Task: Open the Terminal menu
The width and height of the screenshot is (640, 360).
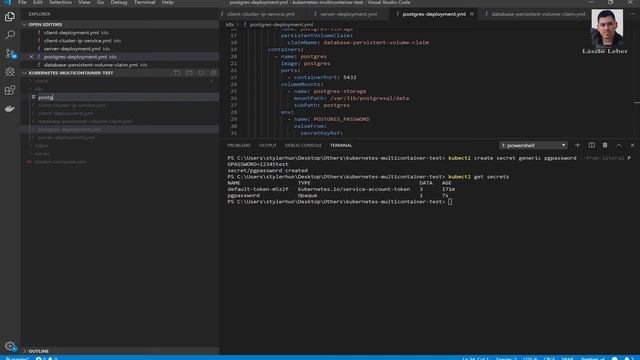Action: pyautogui.click(x=144, y=2)
